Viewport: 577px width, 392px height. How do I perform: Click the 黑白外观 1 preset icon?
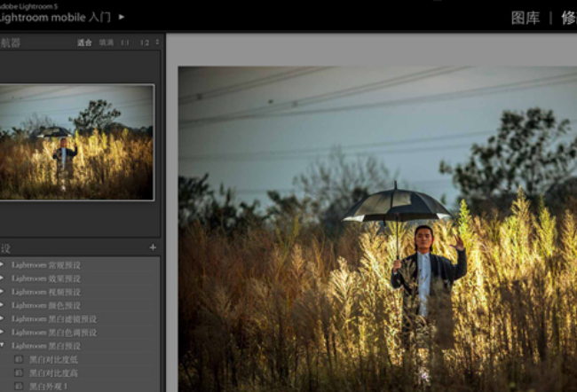click(x=19, y=387)
